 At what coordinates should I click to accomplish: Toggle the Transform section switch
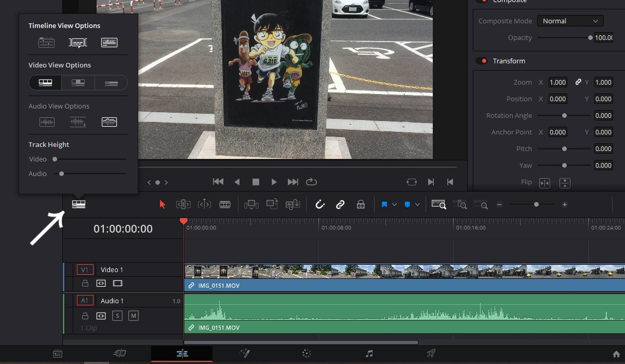[x=482, y=61]
